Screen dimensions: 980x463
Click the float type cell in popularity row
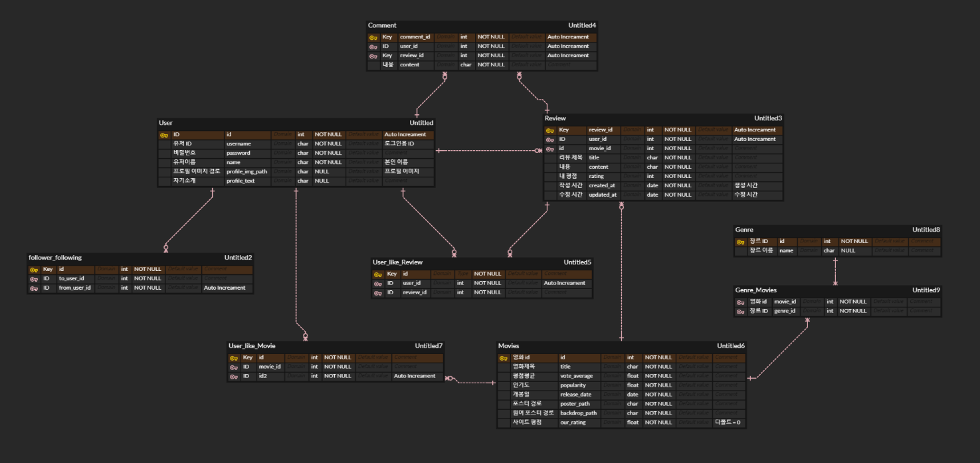635,386
